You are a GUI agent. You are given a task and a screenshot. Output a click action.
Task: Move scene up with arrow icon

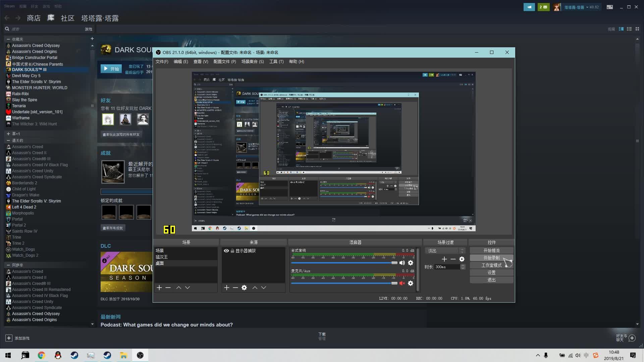coord(179,288)
